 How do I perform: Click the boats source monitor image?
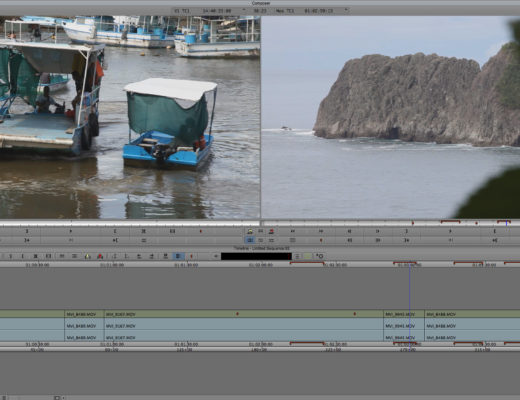[130, 117]
